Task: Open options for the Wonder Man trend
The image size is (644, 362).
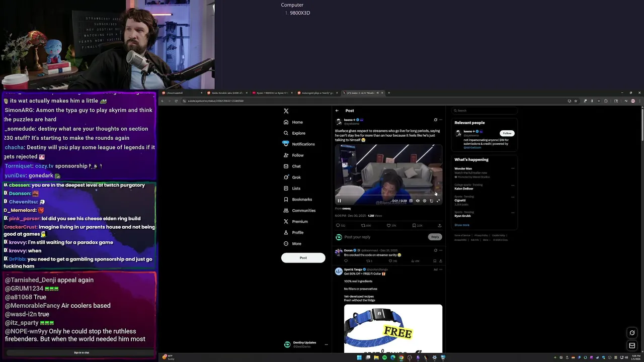Action: (x=513, y=168)
